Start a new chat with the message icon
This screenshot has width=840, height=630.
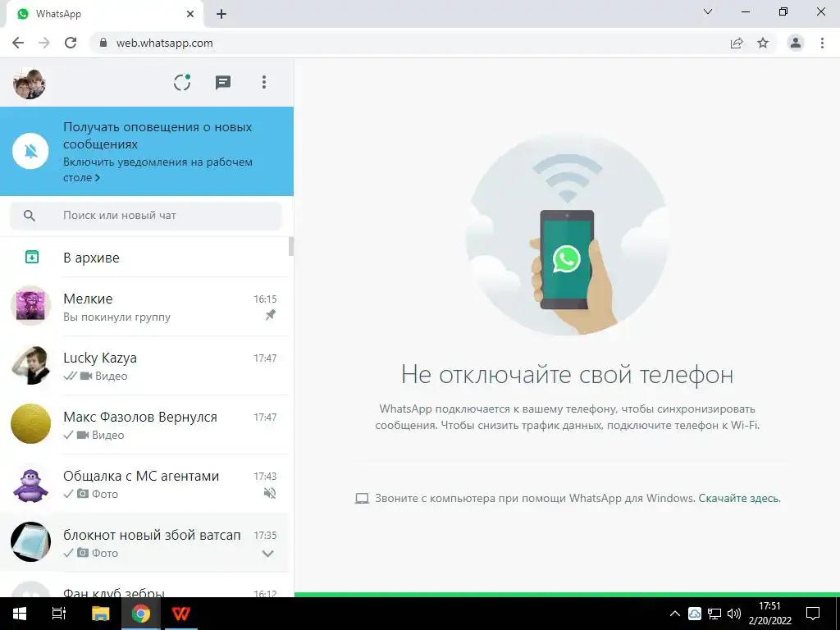pos(223,83)
